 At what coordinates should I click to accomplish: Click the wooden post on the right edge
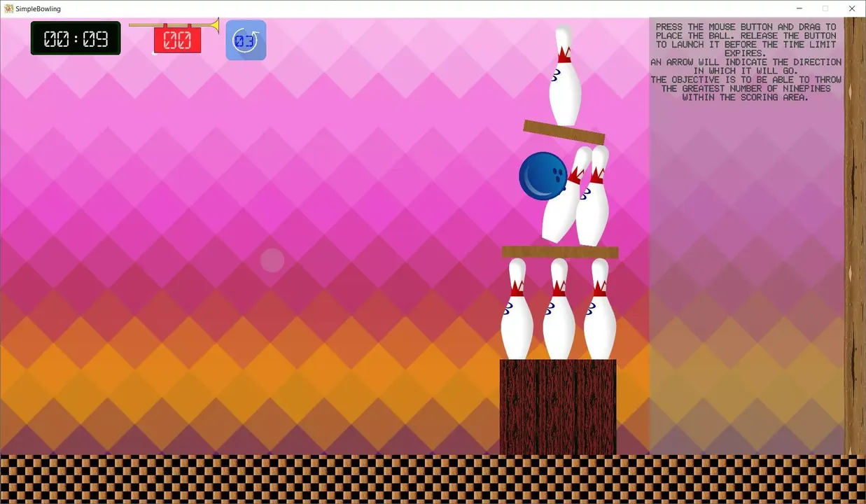[855, 245]
